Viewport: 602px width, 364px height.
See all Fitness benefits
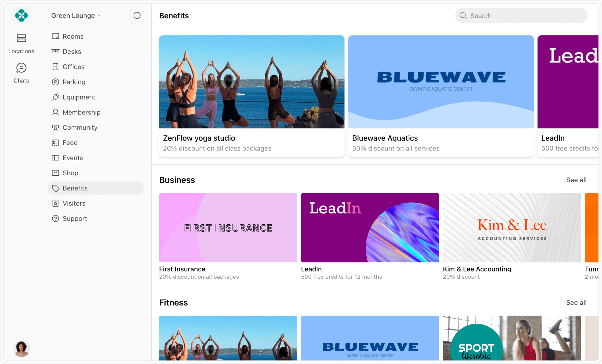click(x=576, y=302)
